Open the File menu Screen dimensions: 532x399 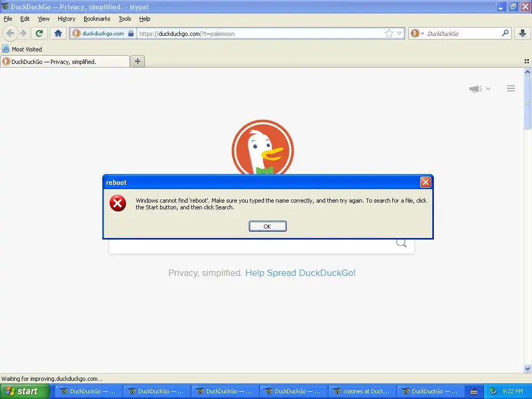tap(8, 19)
